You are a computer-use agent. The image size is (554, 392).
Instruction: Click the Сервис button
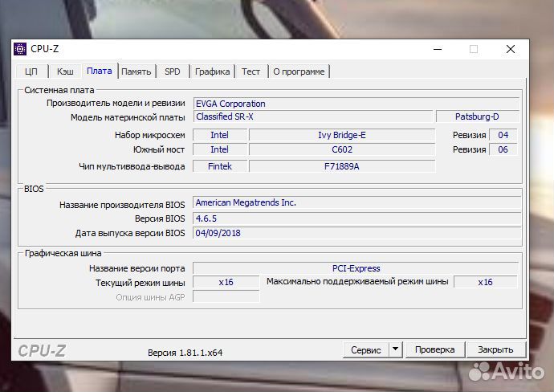coord(365,350)
